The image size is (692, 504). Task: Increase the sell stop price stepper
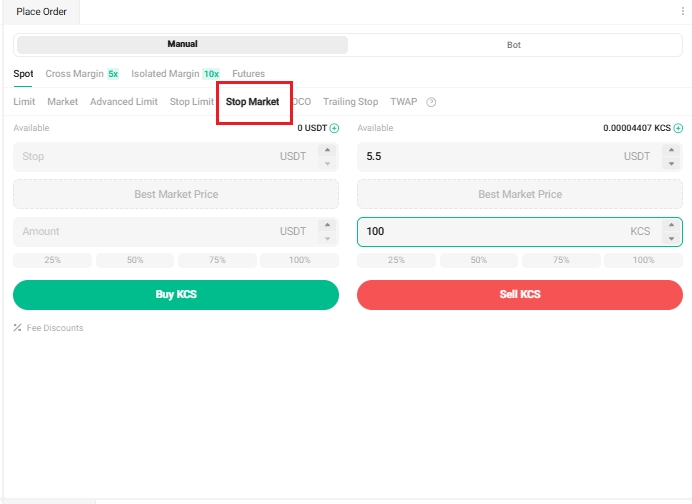[671, 151]
